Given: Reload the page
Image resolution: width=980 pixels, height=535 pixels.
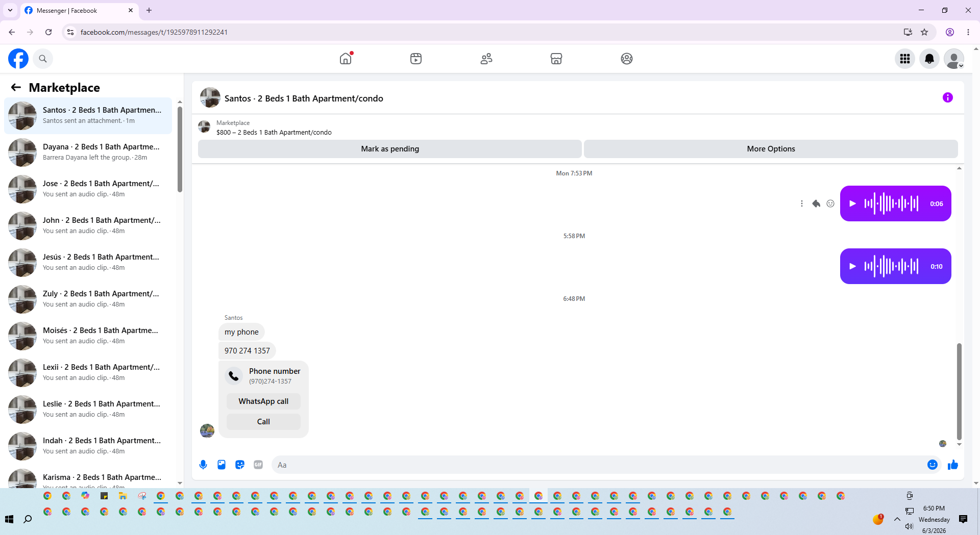Looking at the screenshot, I should 48,32.
